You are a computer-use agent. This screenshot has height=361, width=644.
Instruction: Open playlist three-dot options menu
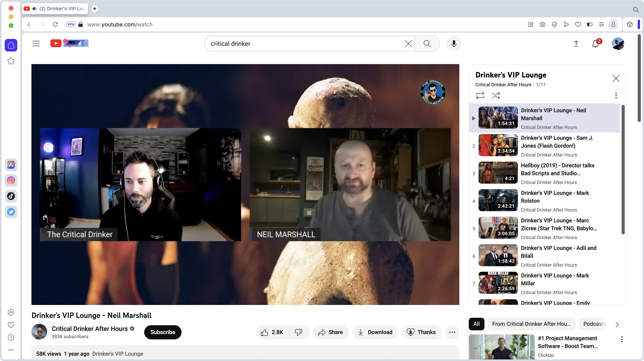pyautogui.click(x=616, y=95)
